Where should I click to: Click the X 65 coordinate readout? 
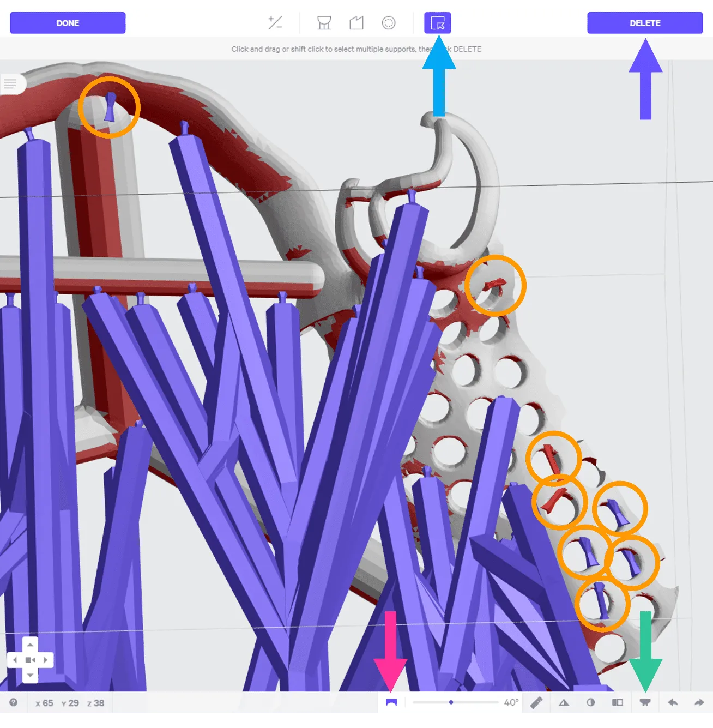click(x=44, y=703)
